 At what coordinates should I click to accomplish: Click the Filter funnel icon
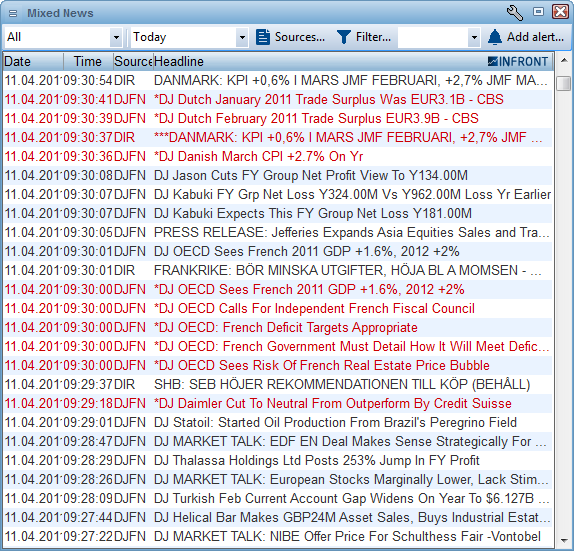(x=344, y=37)
